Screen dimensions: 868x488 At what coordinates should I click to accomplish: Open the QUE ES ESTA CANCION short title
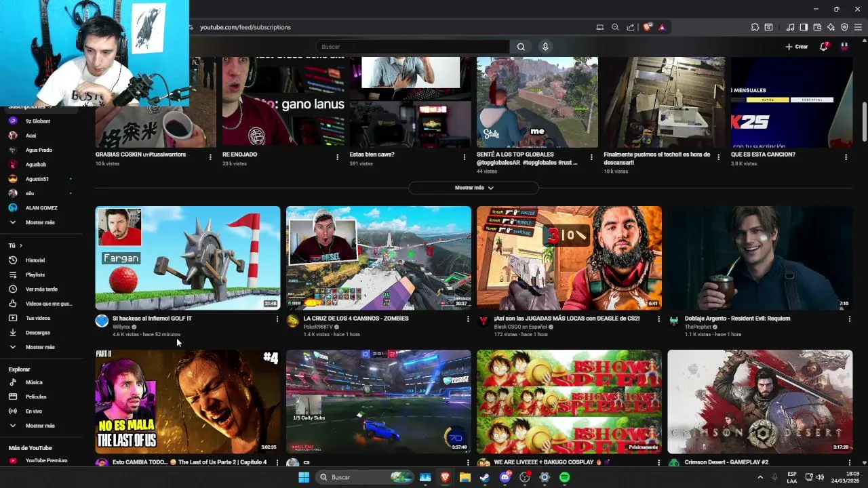(x=763, y=155)
